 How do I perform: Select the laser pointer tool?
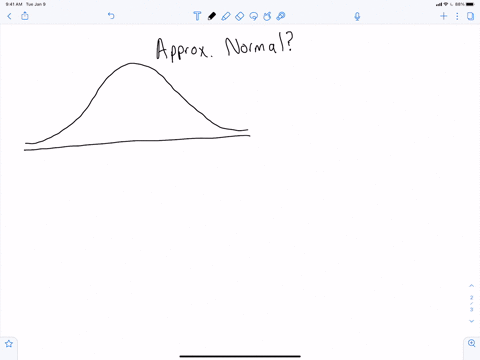point(281,16)
